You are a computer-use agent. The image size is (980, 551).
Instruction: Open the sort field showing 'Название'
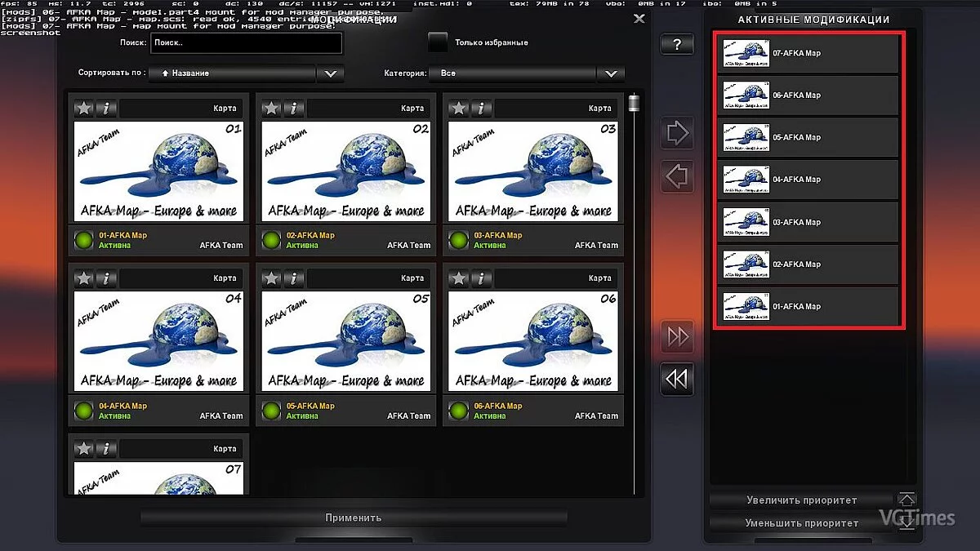(233, 73)
